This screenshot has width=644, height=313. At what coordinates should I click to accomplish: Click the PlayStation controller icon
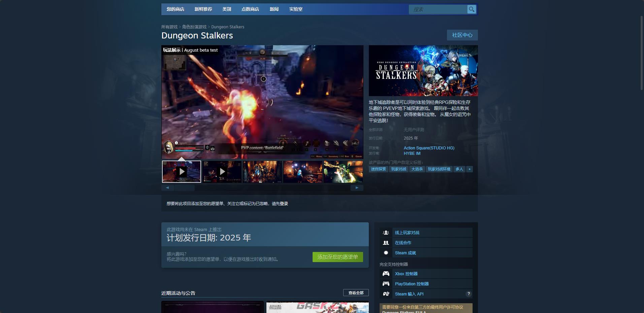click(386, 284)
